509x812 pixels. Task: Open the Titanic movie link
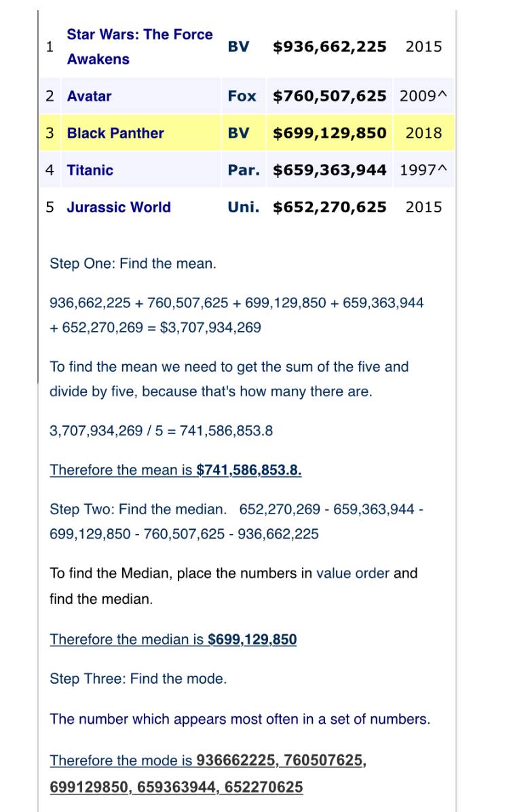pos(90,170)
